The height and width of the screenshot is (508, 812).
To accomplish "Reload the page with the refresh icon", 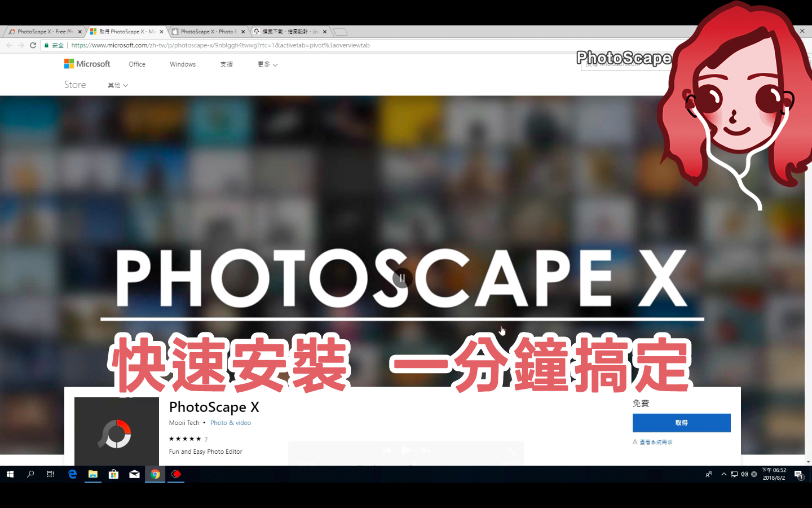I will pyautogui.click(x=33, y=45).
